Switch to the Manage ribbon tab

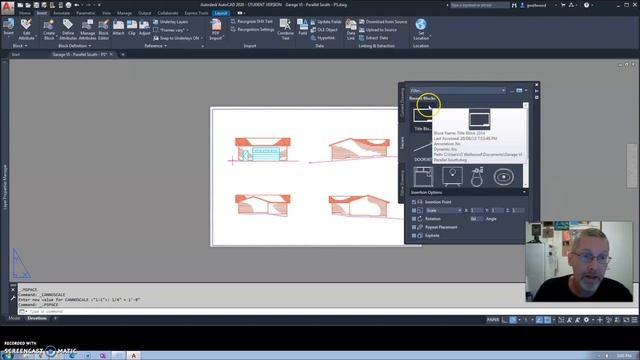point(124,13)
